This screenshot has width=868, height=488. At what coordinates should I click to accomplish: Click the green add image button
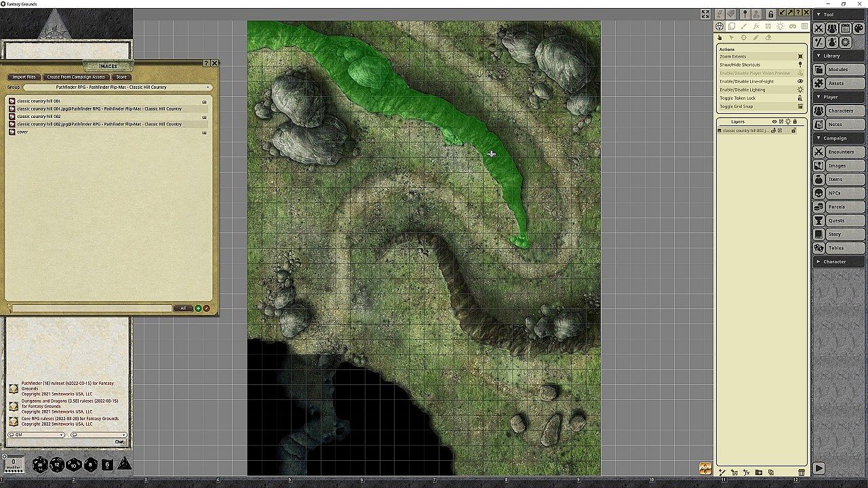198,308
